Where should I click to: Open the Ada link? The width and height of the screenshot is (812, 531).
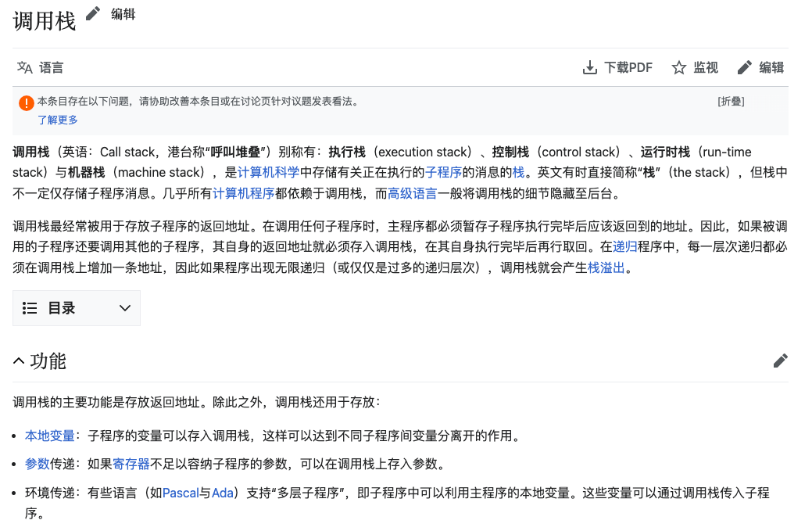(223, 493)
